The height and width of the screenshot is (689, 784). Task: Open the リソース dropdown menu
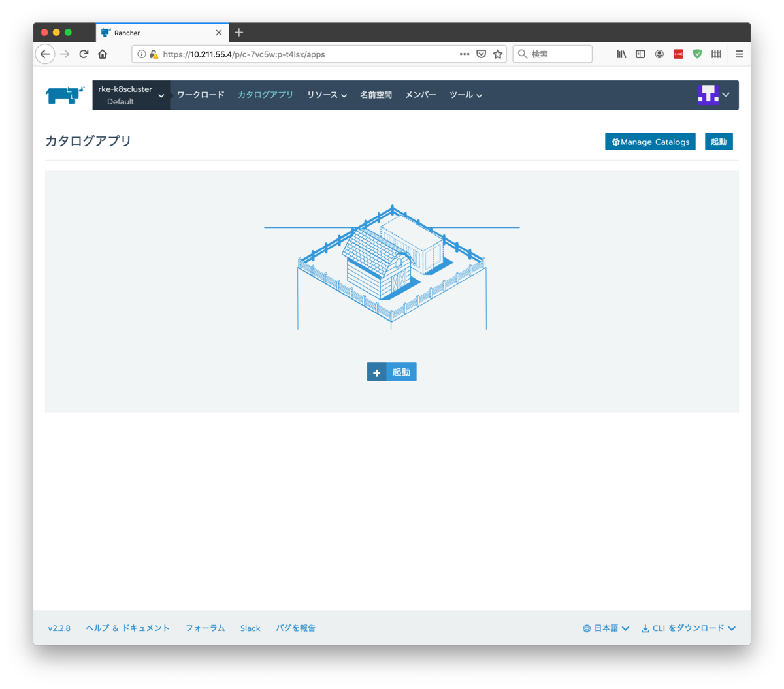pyautogui.click(x=326, y=95)
